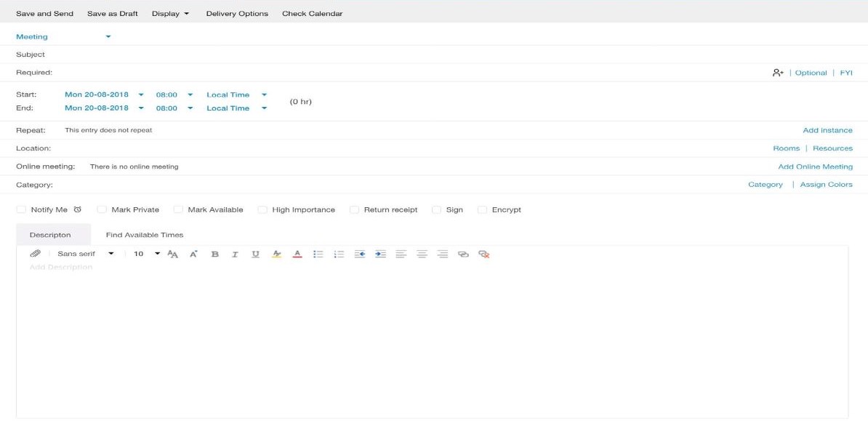The image size is (868, 421).
Task: Open the font color picker
Action: [297, 254]
